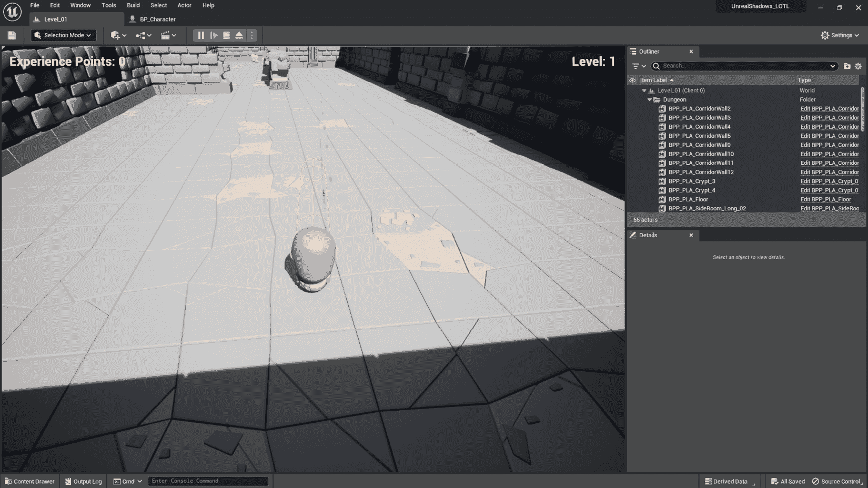Open the Edit menu
The height and width of the screenshot is (488, 868).
pyautogui.click(x=55, y=5)
